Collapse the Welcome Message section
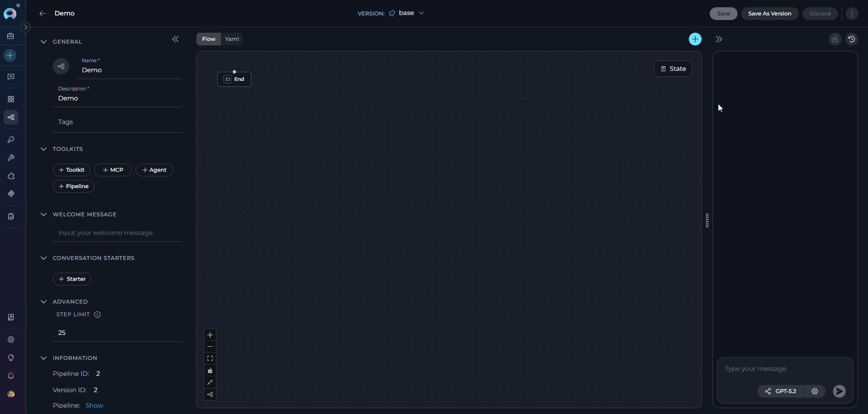This screenshot has height=414, width=868. (x=43, y=214)
